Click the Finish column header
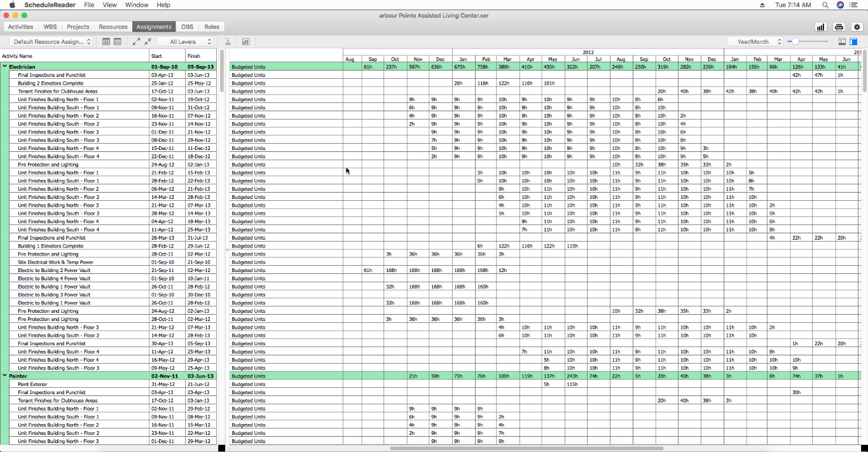 (201, 56)
